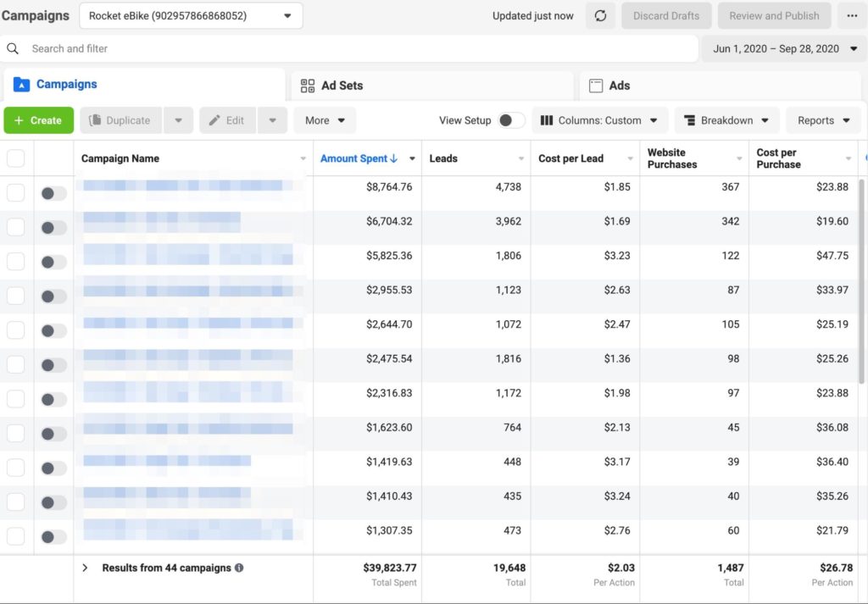This screenshot has width=868, height=604.
Task: Sort by the Amount Spent column header
Action: [x=353, y=158]
